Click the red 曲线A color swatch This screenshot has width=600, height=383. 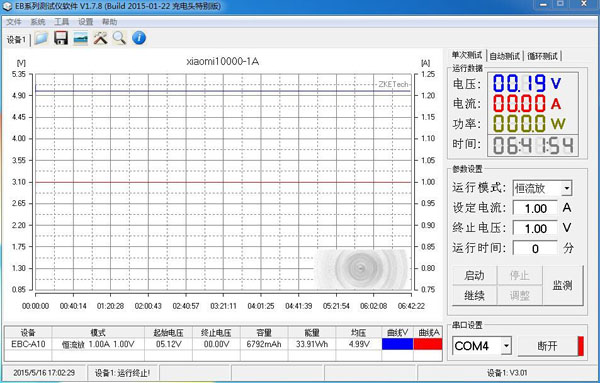428,344
